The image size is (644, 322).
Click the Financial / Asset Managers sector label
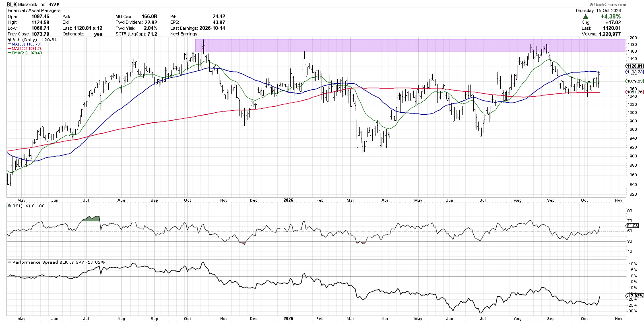point(34,10)
